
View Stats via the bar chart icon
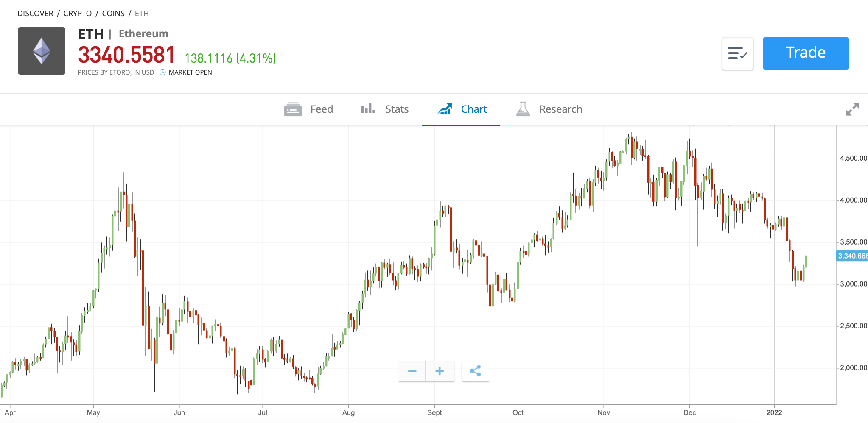click(368, 109)
